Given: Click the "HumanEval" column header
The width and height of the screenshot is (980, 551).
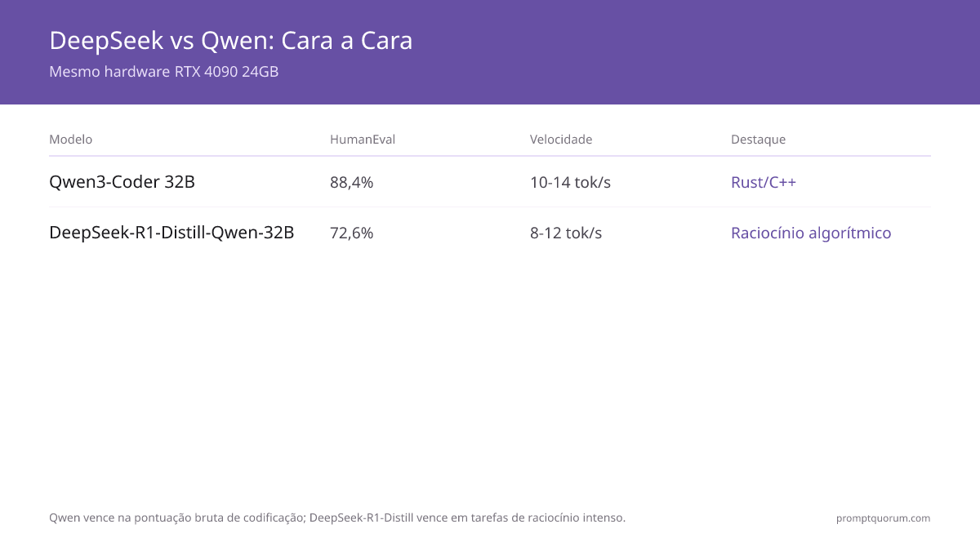Looking at the screenshot, I should click(x=363, y=140).
